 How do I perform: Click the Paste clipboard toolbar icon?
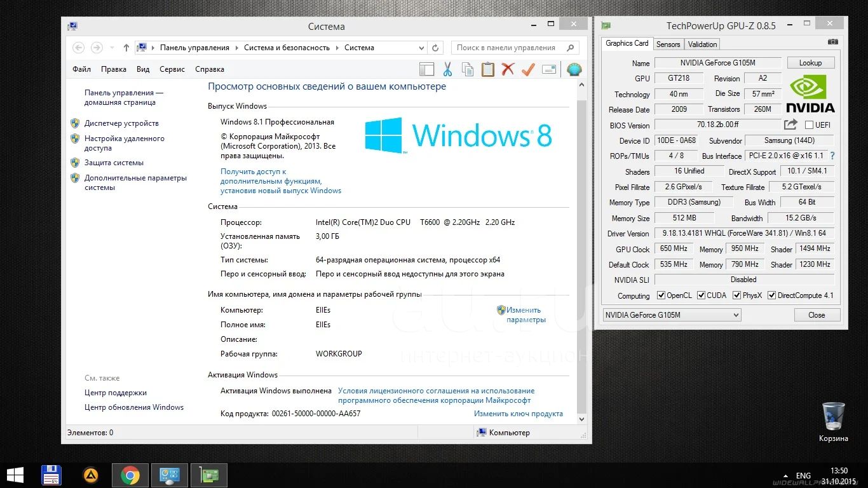[x=487, y=69]
